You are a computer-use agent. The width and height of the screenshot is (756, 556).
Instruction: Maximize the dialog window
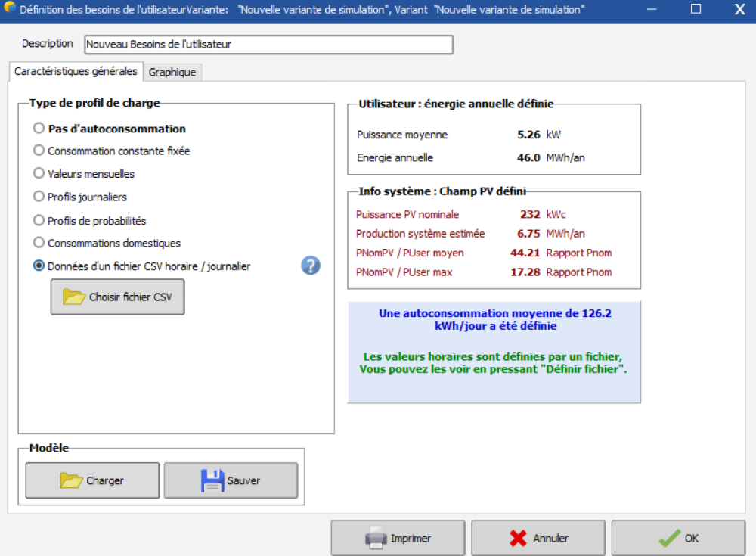pos(696,10)
